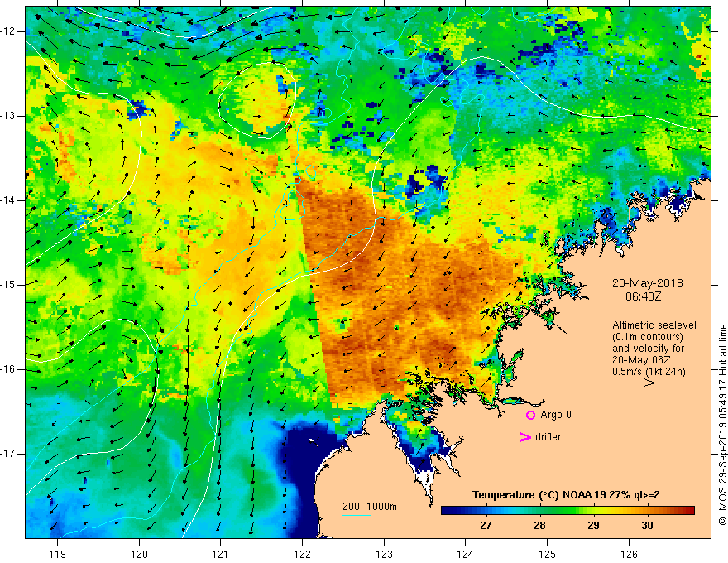Screen dimensions: 728x563
Task: Click the 120 longitude axis label
Action: [139, 554]
